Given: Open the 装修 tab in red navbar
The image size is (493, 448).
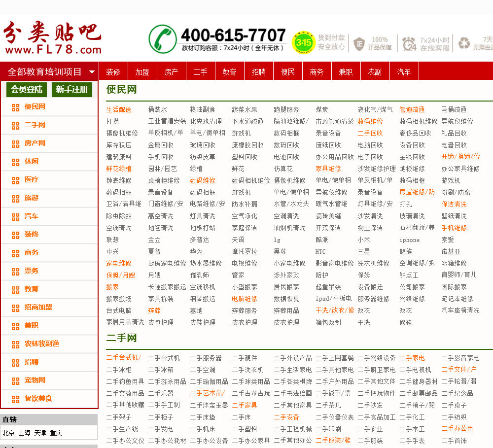Looking at the screenshot, I should pyautogui.click(x=113, y=71).
